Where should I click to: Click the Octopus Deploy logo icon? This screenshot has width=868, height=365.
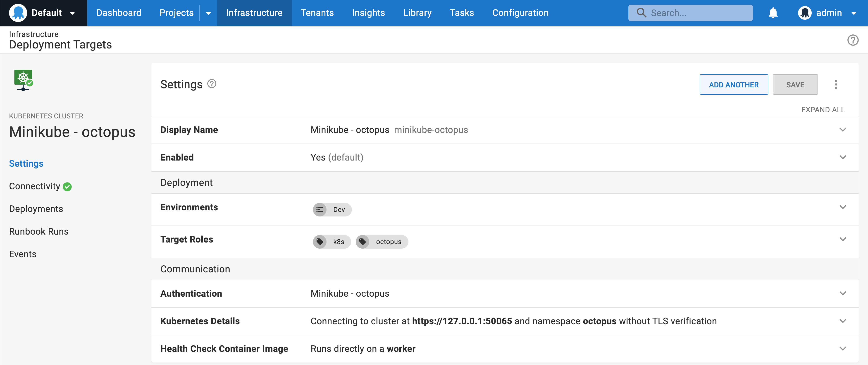click(x=18, y=13)
